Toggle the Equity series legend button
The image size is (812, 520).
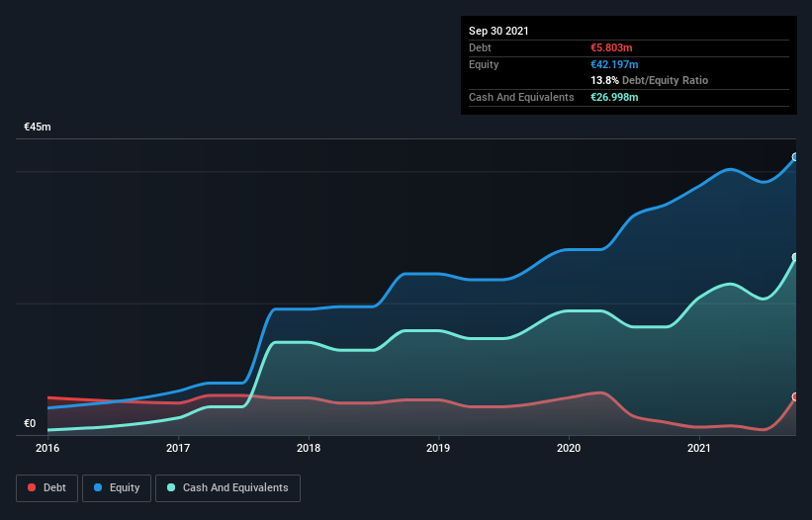click(117, 488)
